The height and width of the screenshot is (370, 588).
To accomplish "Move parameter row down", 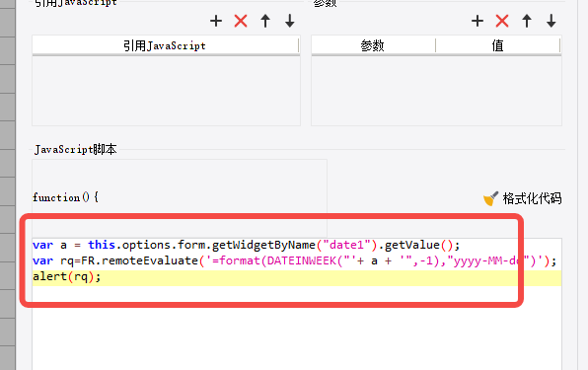I will coord(551,21).
